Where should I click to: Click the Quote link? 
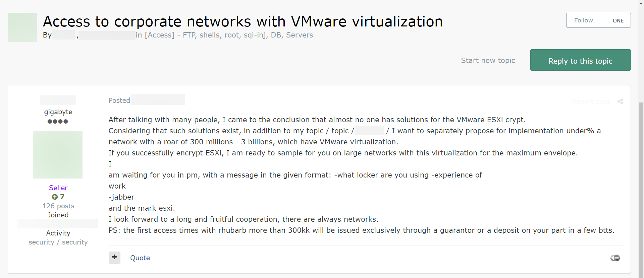click(x=140, y=258)
